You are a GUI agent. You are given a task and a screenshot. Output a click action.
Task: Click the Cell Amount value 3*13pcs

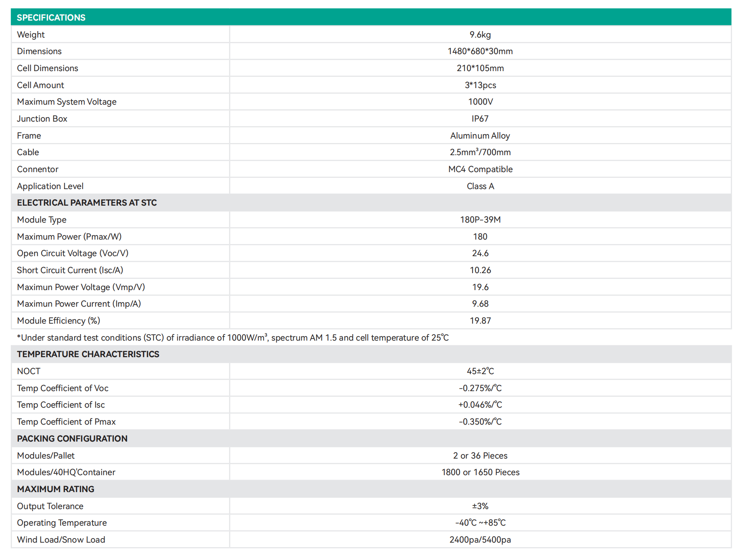[x=480, y=85]
